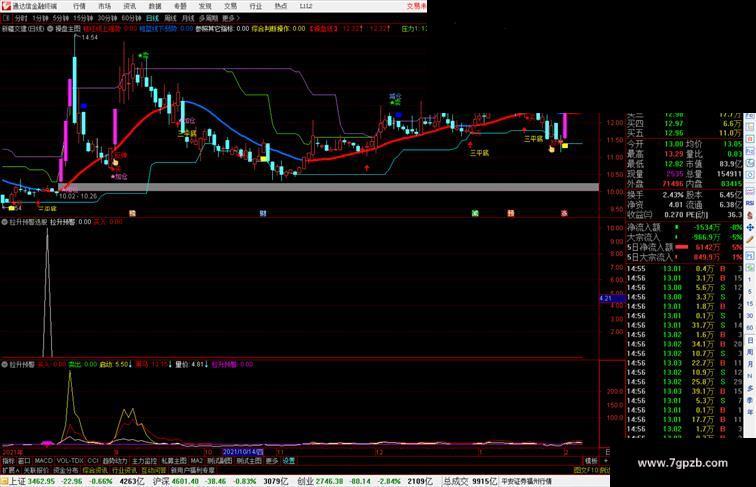Select the 趋势动力 indicator tab
This screenshot has width=756, height=487.
point(115,461)
